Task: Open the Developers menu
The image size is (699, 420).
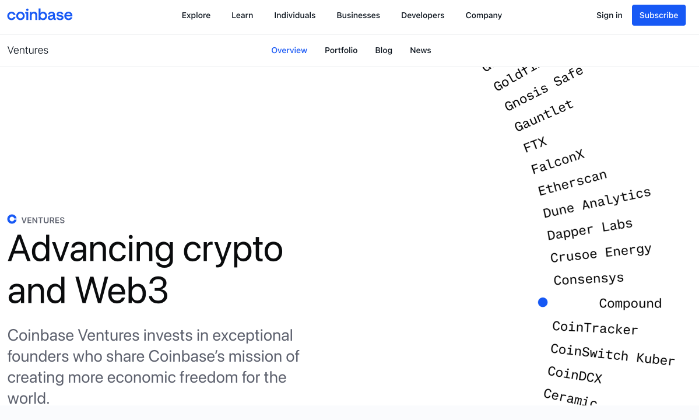Action: tap(422, 15)
